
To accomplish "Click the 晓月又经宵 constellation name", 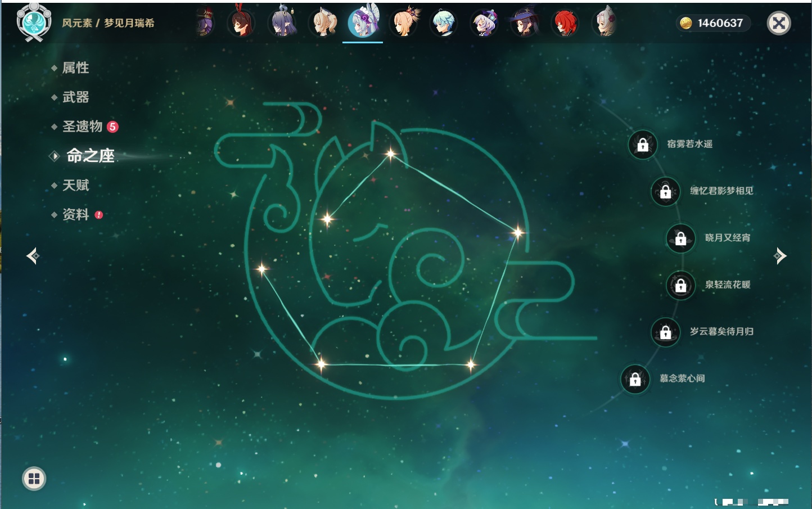I will 728,237.
